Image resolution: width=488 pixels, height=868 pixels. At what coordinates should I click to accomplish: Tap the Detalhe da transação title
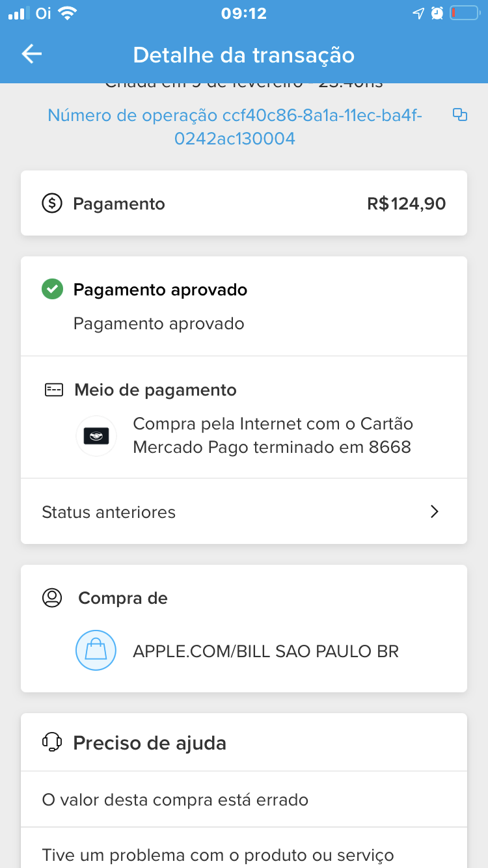click(x=244, y=55)
